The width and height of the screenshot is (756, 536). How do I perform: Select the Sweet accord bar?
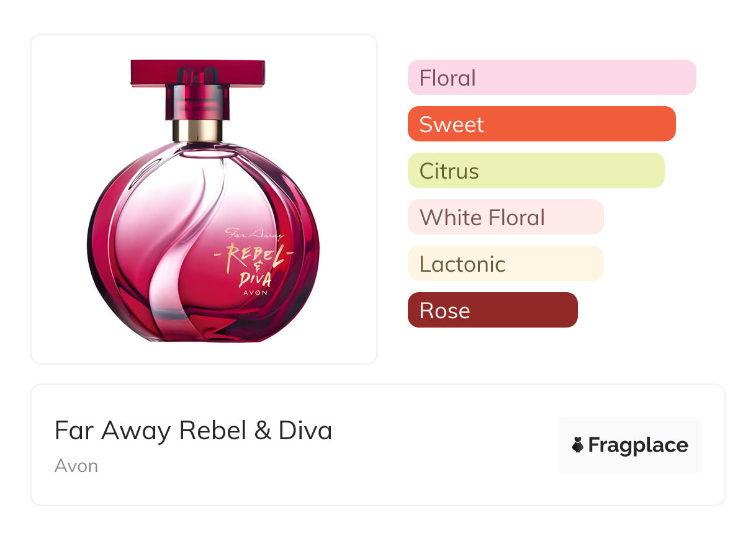coord(541,124)
